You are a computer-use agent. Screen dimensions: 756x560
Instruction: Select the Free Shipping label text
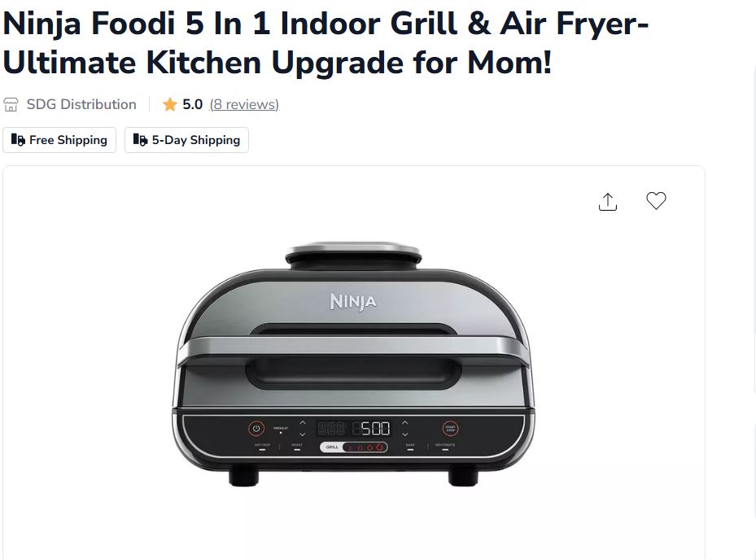(68, 140)
